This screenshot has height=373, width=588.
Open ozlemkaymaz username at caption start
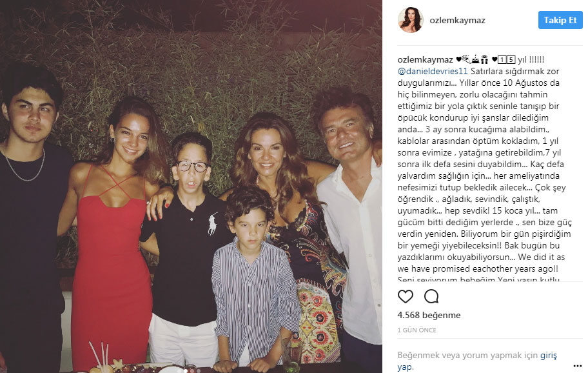(x=426, y=59)
